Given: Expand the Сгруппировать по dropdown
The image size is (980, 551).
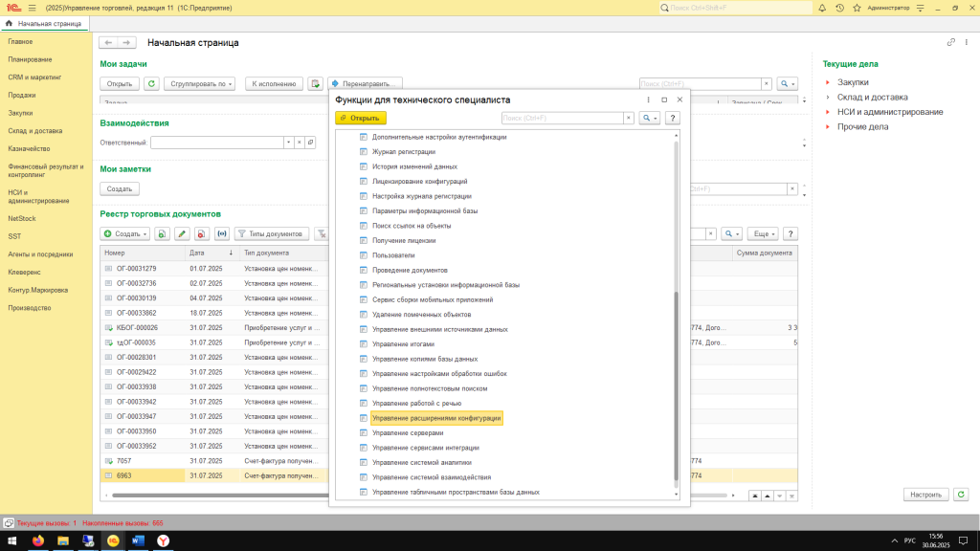Looking at the screenshot, I should [x=199, y=84].
